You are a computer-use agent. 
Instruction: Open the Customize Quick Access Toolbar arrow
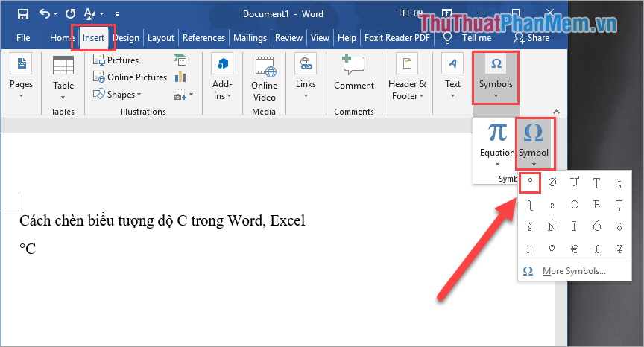pos(118,14)
